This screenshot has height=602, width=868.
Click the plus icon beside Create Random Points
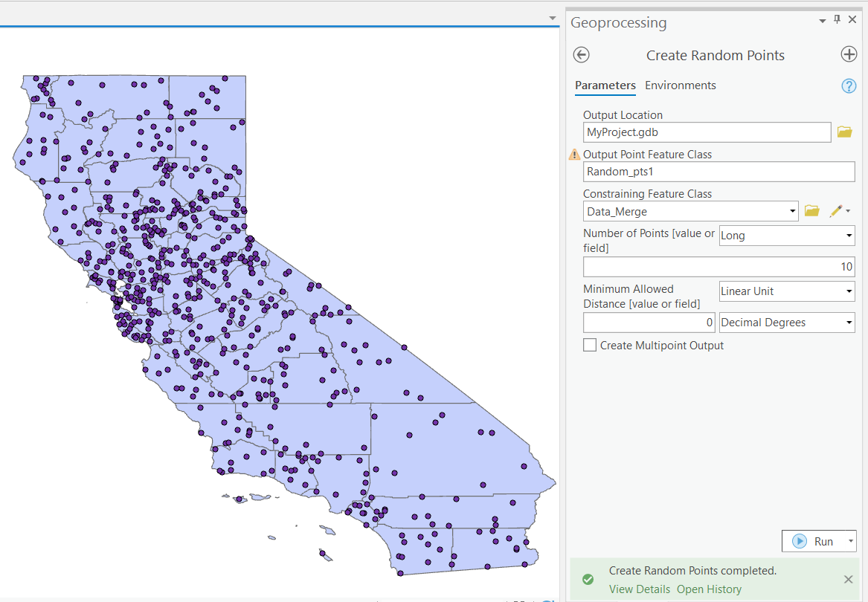849,54
